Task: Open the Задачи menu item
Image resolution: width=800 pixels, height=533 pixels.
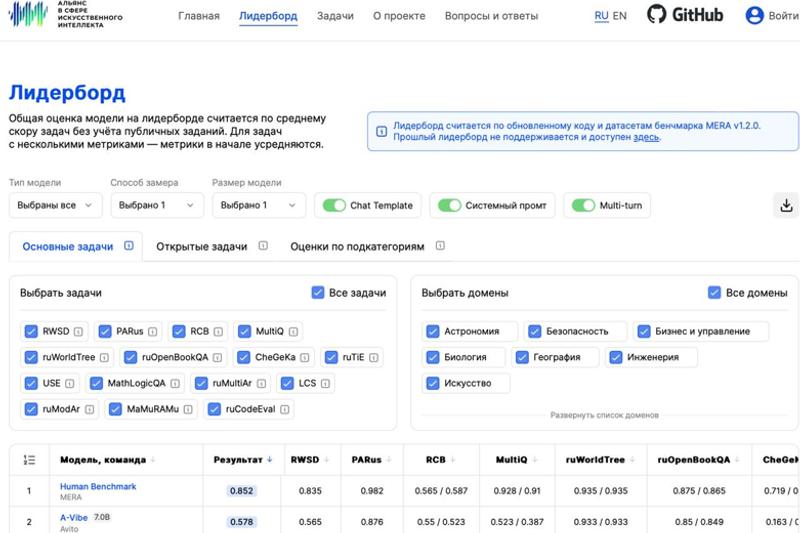Action: [x=335, y=16]
